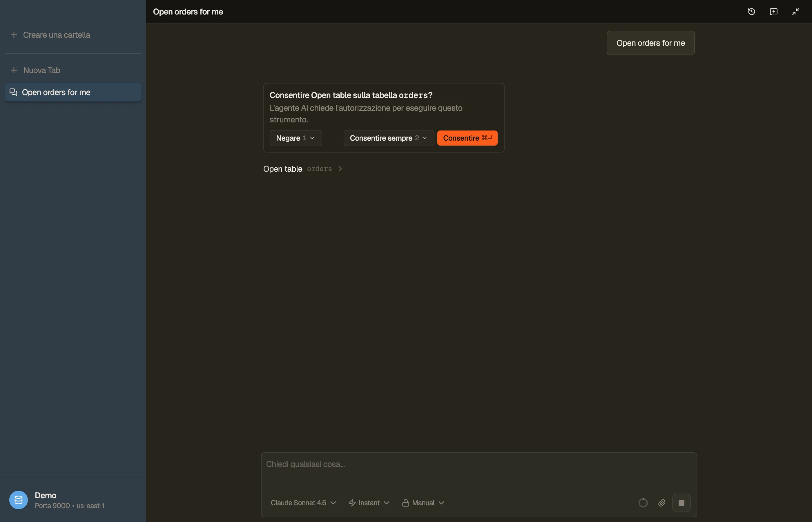This screenshot has height=522, width=812.
Task: Click orange Consentire button
Action: click(x=467, y=138)
